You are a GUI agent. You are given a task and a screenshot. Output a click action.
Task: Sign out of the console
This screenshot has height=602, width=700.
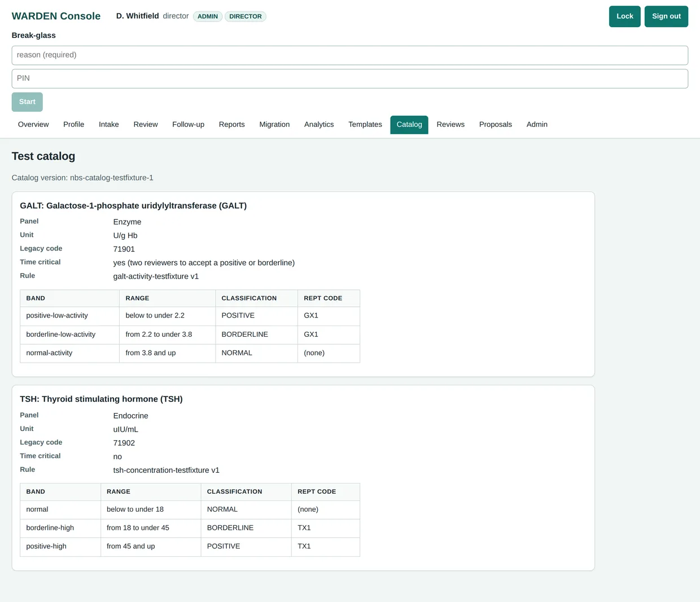(666, 16)
